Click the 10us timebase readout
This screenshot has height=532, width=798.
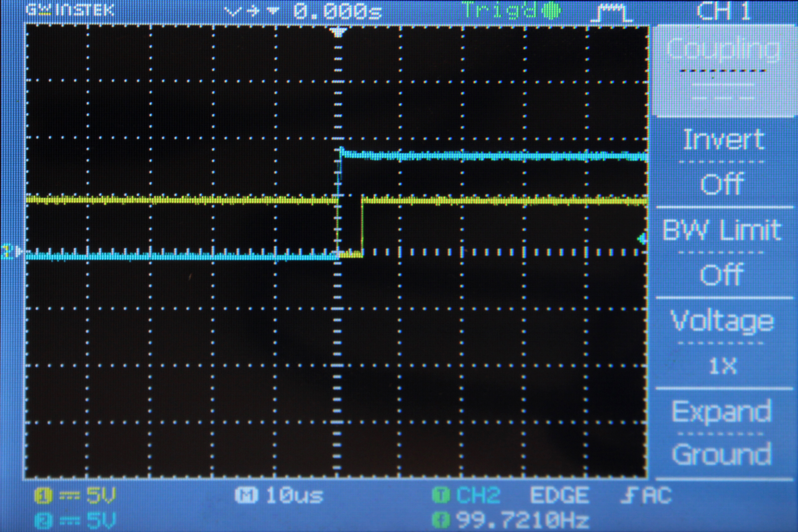click(x=294, y=496)
